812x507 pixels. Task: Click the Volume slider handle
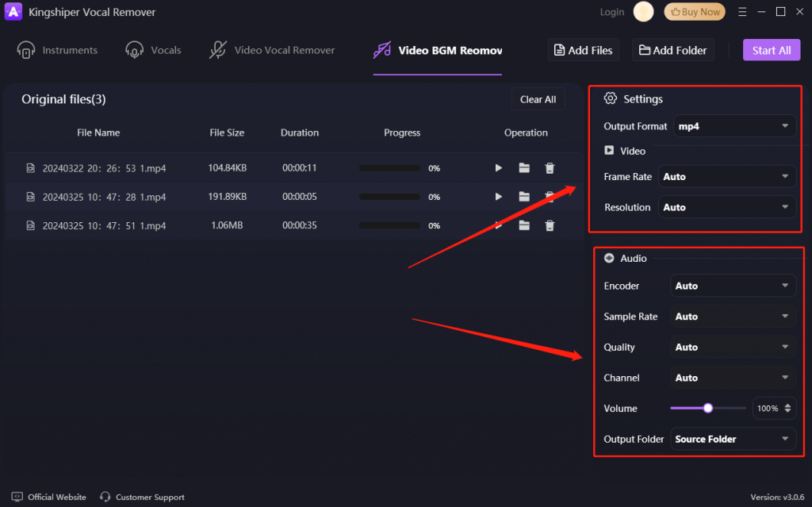(x=708, y=408)
